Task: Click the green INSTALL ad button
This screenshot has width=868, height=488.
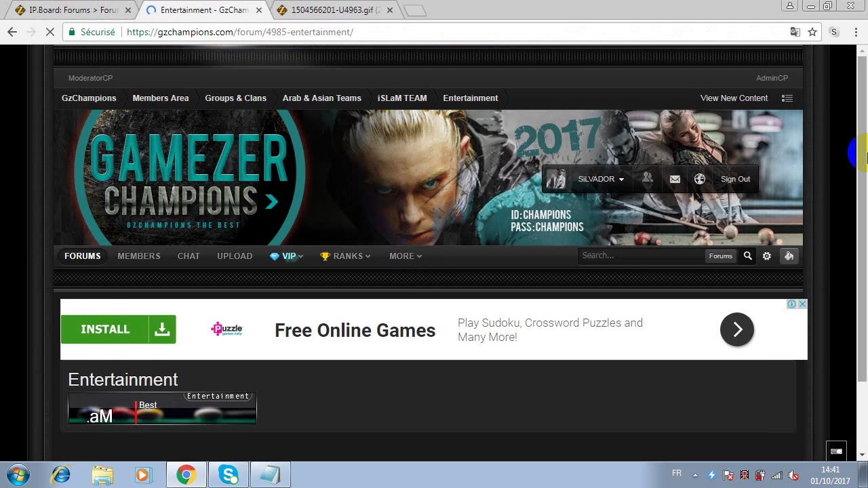Action: tap(118, 329)
